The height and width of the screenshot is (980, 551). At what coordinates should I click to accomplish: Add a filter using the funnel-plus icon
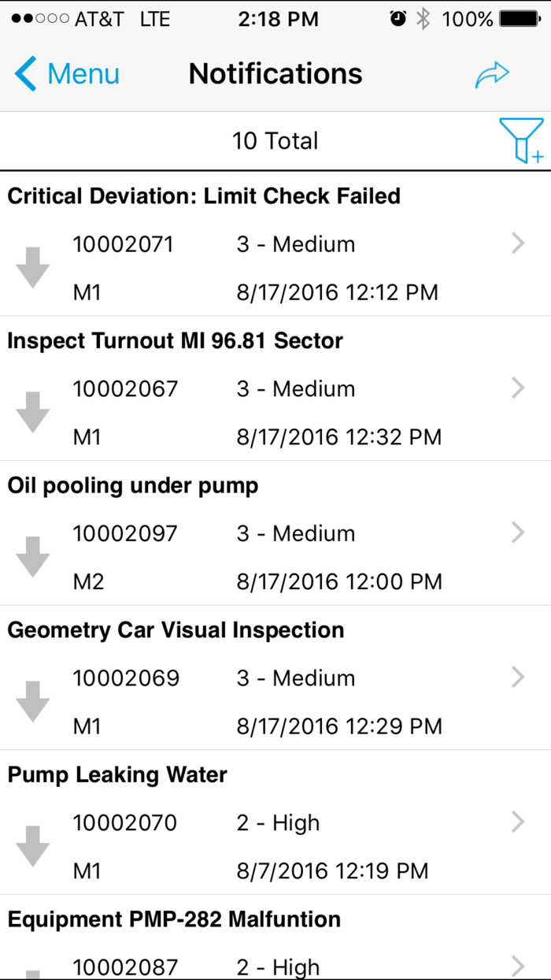[x=522, y=140]
